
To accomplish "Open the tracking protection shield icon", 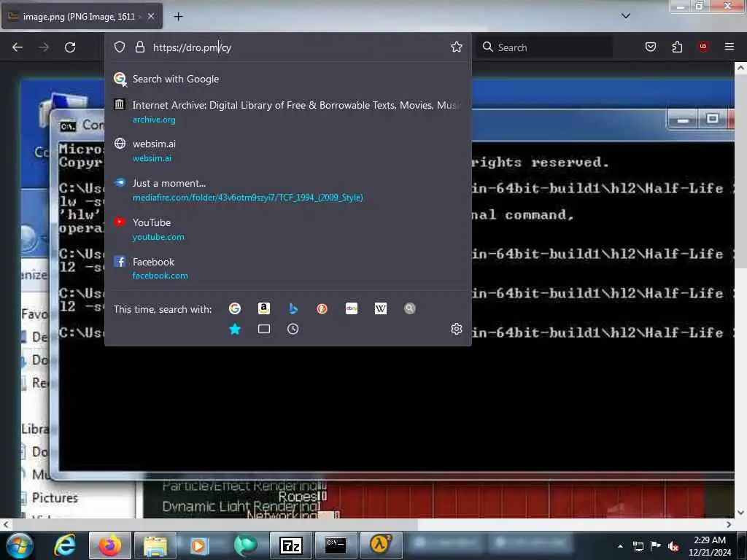I will click(120, 47).
